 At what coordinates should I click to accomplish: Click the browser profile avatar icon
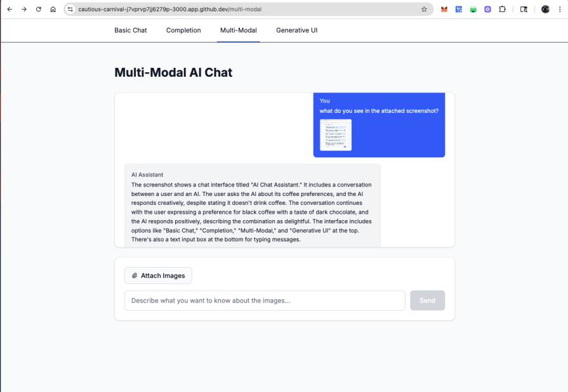545,10
